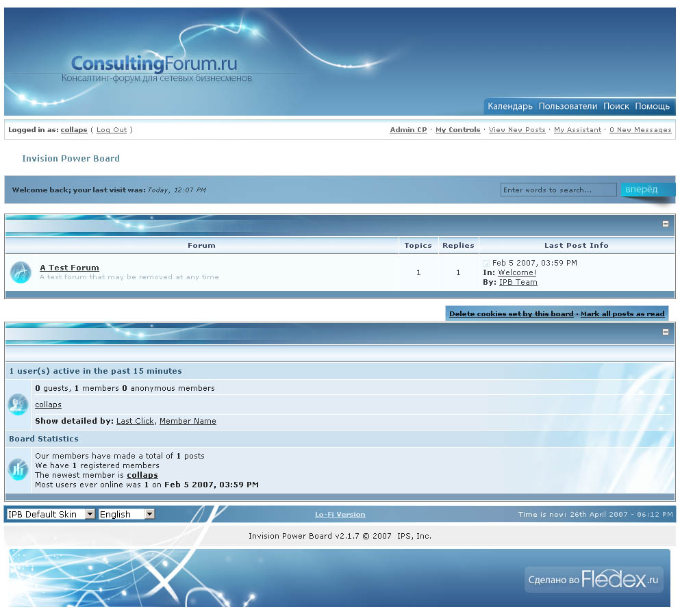Open IPB Team profile link
The width and height of the screenshot is (680, 616).
[x=518, y=282]
